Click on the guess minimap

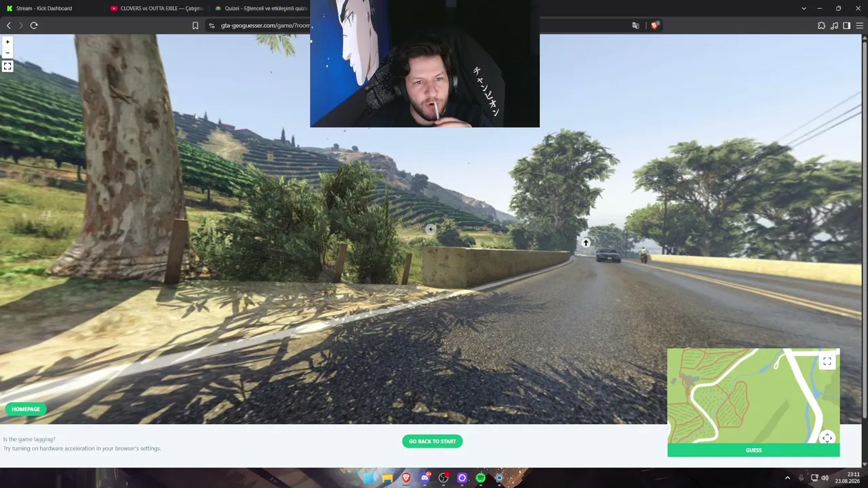tap(753, 396)
